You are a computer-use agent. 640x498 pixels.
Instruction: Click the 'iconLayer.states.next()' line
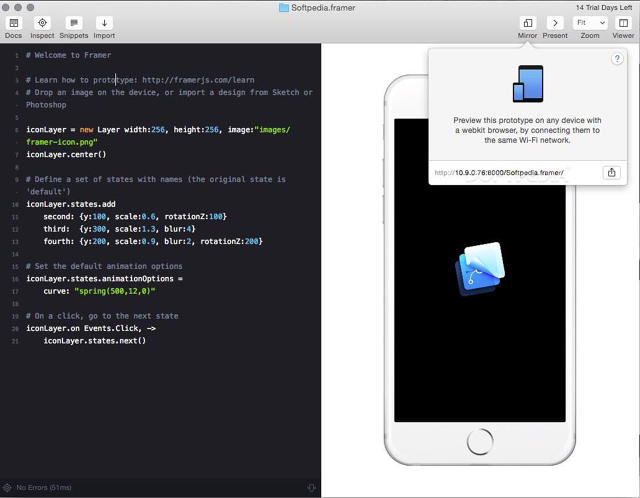[x=95, y=341]
